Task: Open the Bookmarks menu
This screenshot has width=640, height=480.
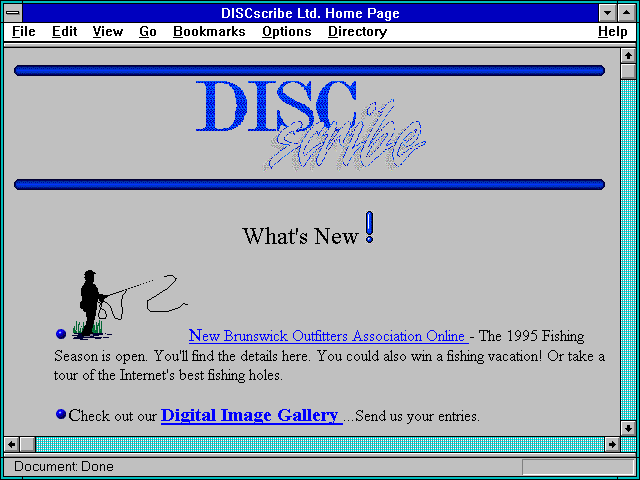Action: click(x=209, y=32)
